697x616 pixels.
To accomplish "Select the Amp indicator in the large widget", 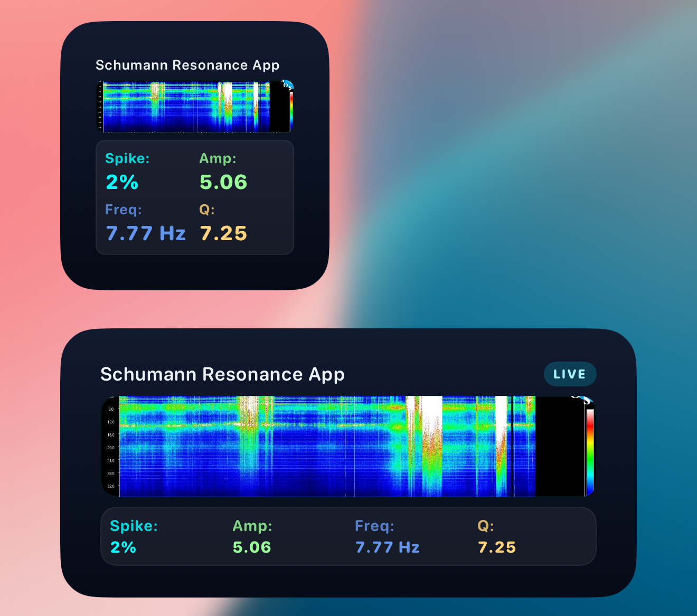I will tap(252, 526).
